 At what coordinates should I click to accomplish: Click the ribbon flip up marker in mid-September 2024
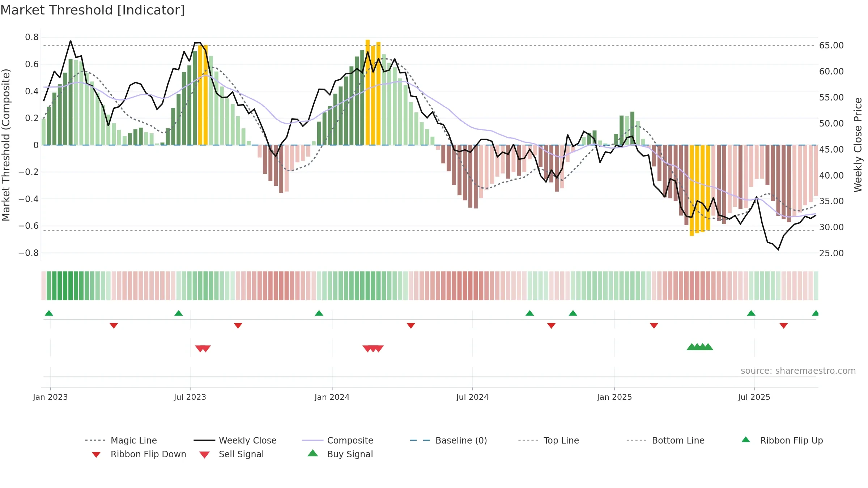point(530,313)
